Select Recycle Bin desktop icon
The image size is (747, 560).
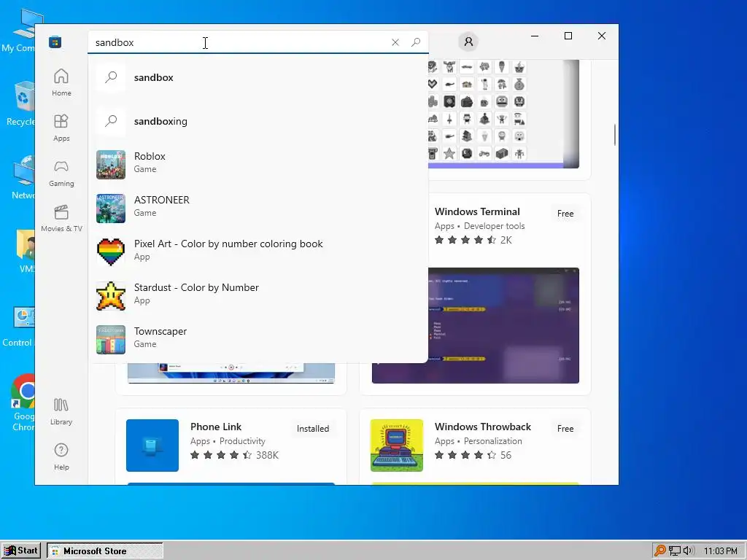point(21,104)
